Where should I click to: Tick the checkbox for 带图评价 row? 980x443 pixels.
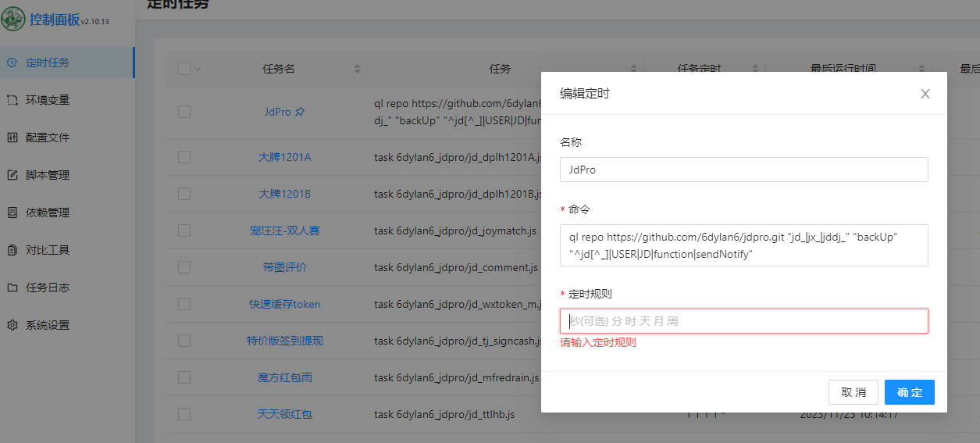(184, 267)
